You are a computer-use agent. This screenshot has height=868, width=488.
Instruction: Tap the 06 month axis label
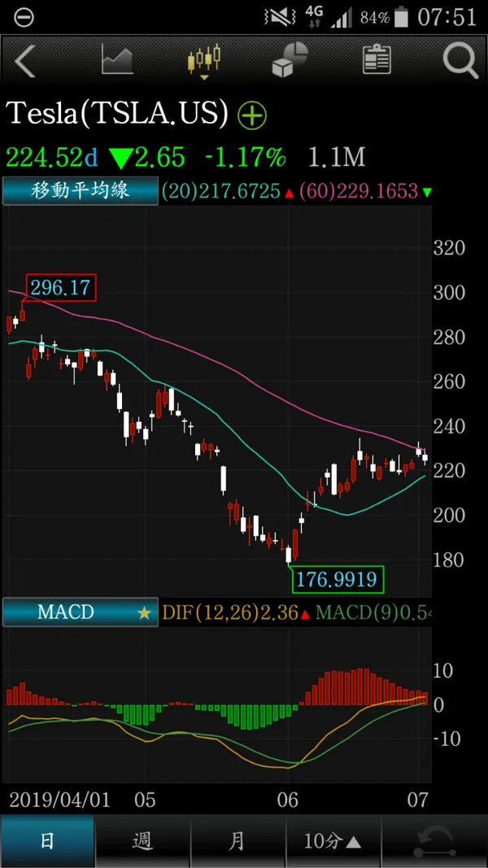pyautogui.click(x=288, y=800)
